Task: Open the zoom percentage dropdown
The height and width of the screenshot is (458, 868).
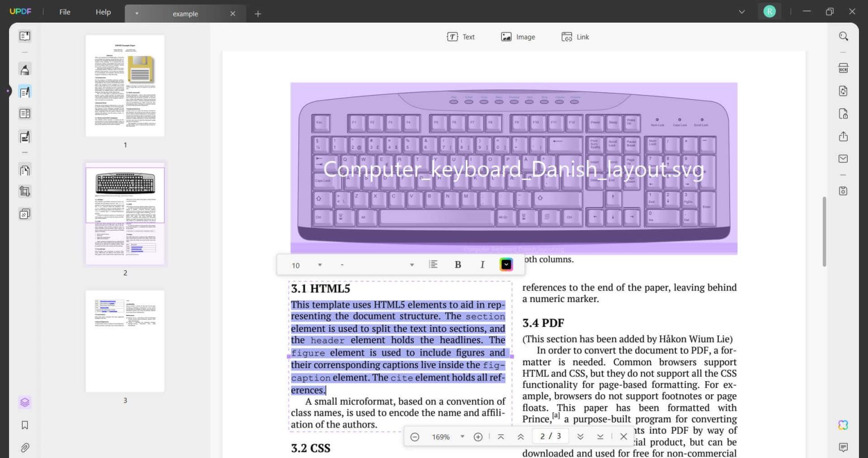Action: point(462,436)
